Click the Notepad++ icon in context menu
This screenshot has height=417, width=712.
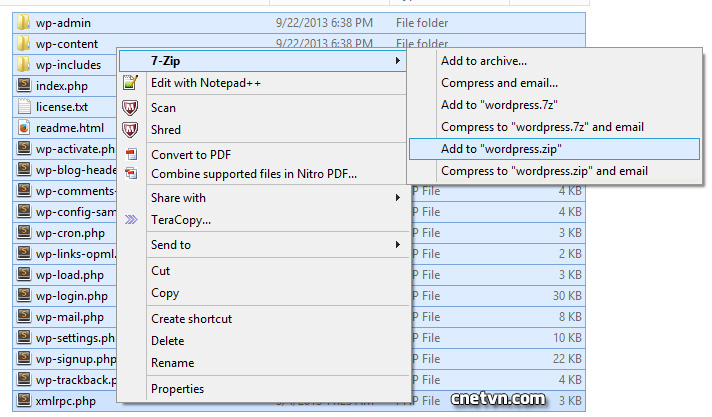click(130, 83)
